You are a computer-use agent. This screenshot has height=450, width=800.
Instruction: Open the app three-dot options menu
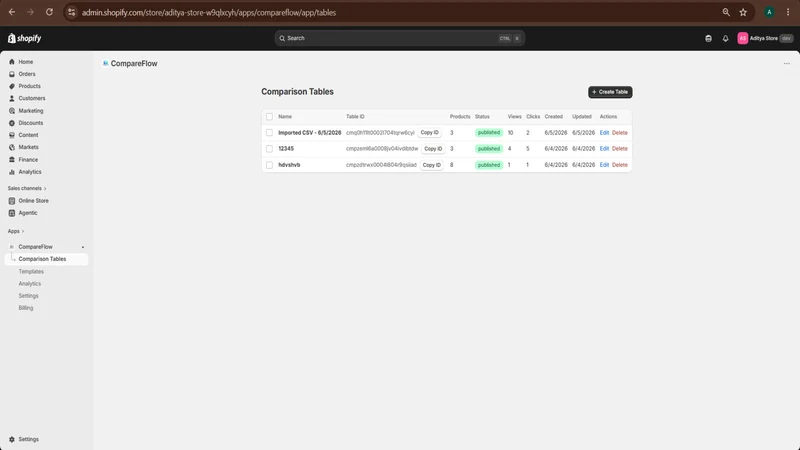coord(787,64)
